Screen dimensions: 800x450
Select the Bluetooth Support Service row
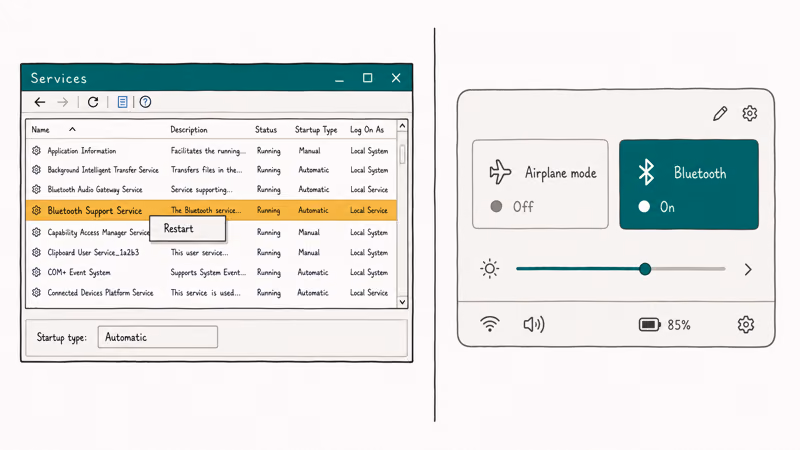click(211, 210)
